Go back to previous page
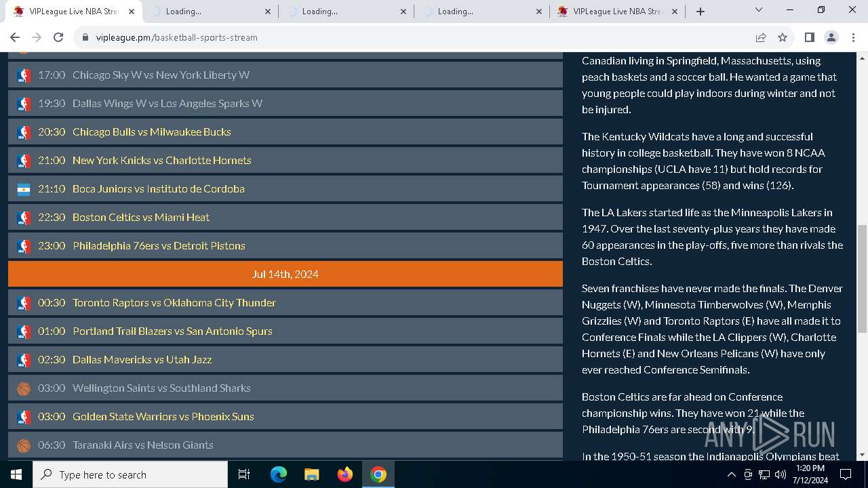 coord(15,37)
